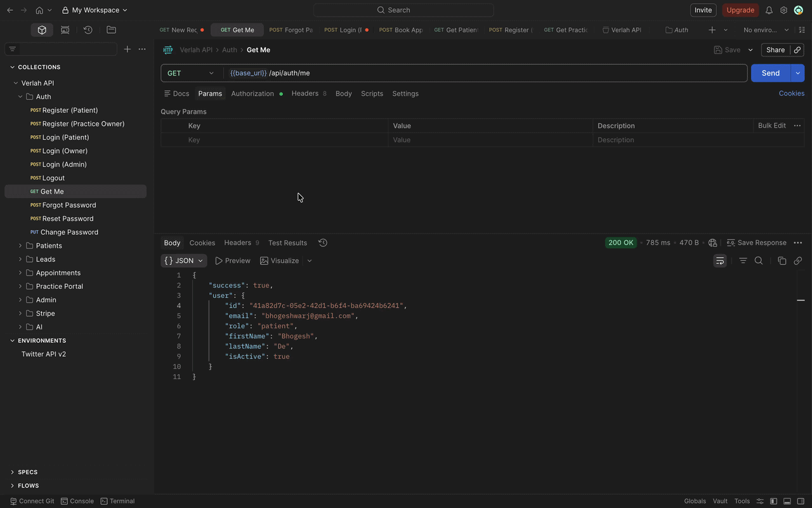Image resolution: width=812 pixels, height=508 pixels.
Task: Click the top Search bar
Action: coord(403,10)
